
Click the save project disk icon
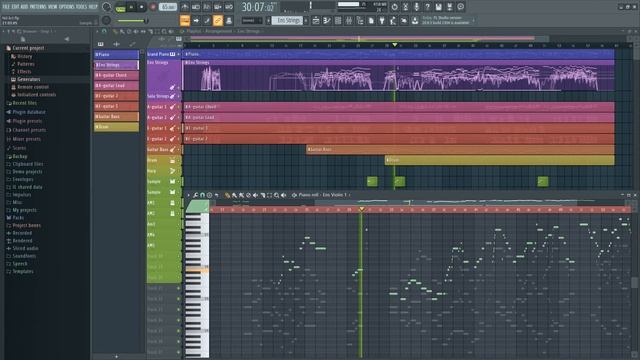pyautogui.click(x=438, y=7)
